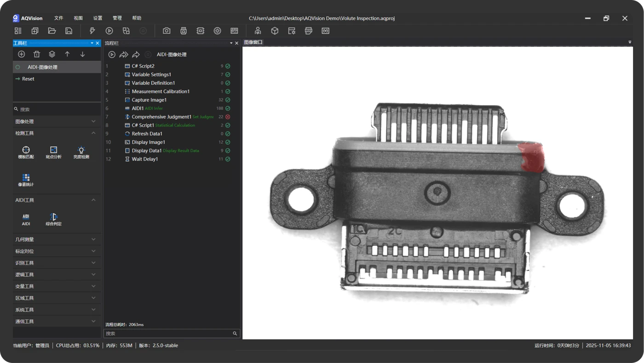Run flow once in 流程栏 panel
The width and height of the screenshot is (644, 363).
[x=112, y=54]
